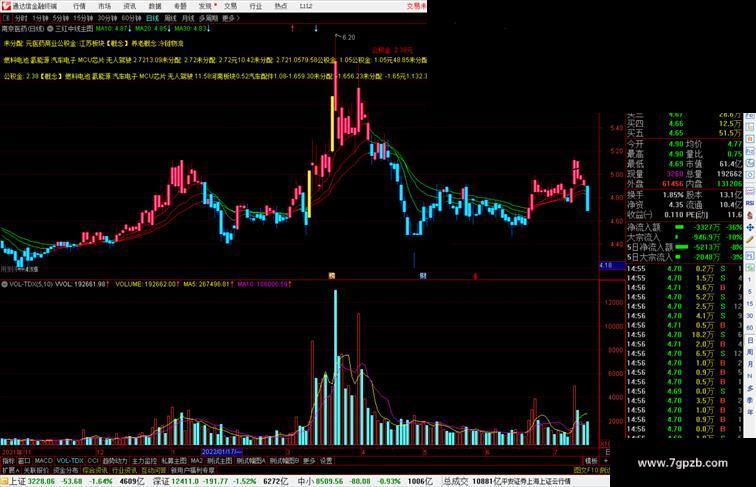Click sidebar period shortcut 15
The width and height of the screenshot is (756, 487).
(750, 304)
